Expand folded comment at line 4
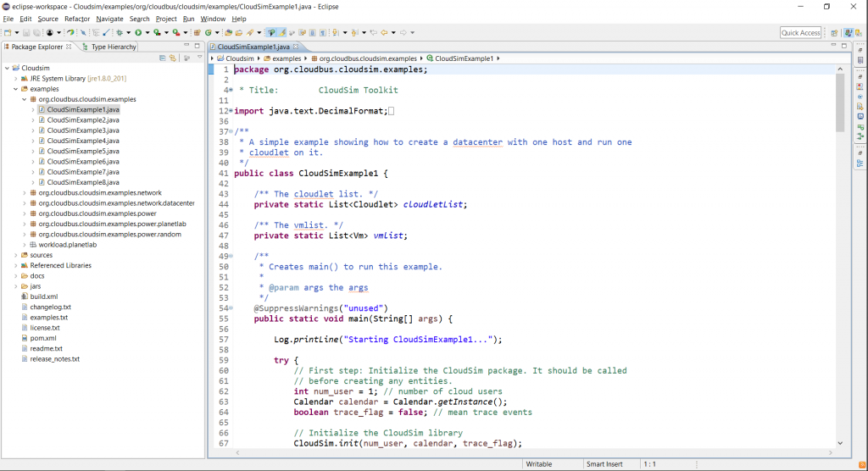The image size is (868, 471). 231,90
